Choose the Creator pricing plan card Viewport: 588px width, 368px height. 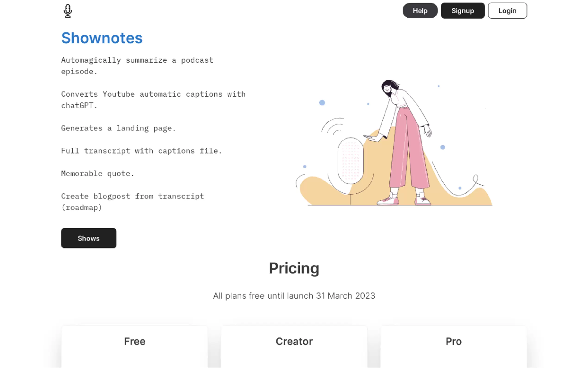click(294, 346)
